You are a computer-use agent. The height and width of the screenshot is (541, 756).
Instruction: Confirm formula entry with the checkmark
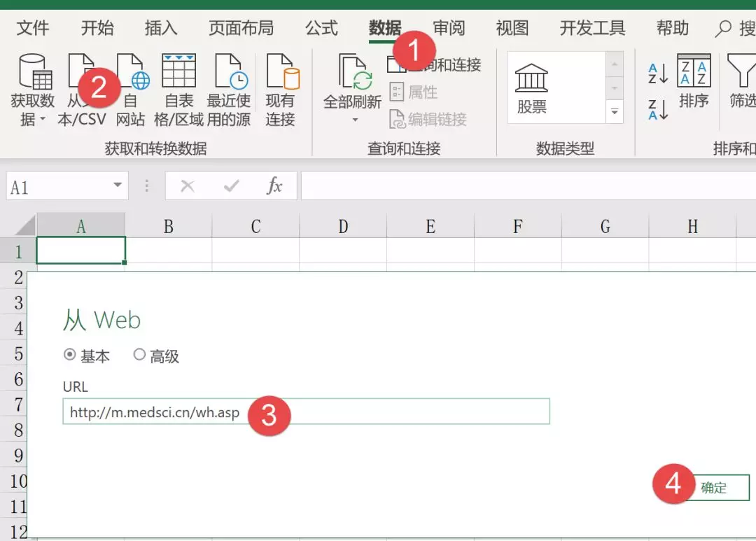pos(232,185)
